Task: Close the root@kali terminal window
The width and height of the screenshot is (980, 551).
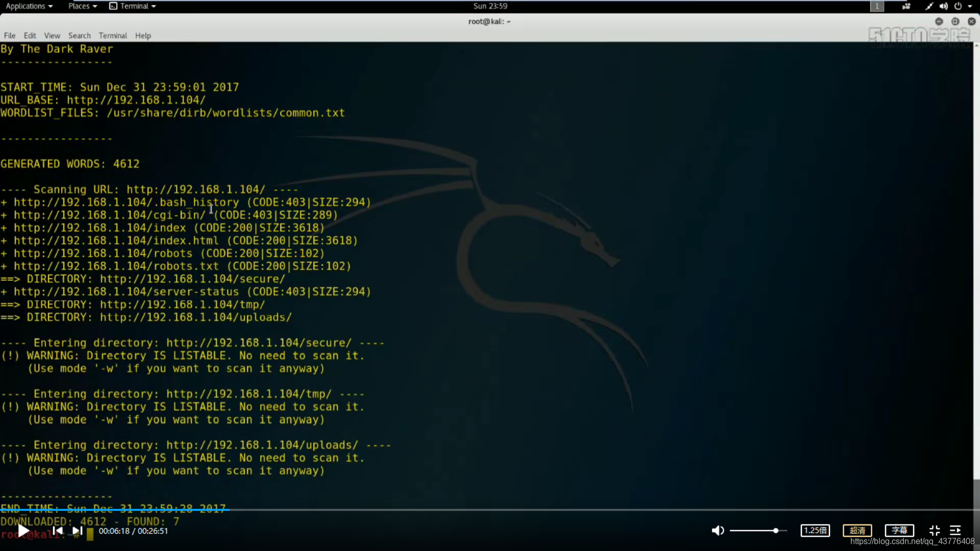Action: [972, 21]
